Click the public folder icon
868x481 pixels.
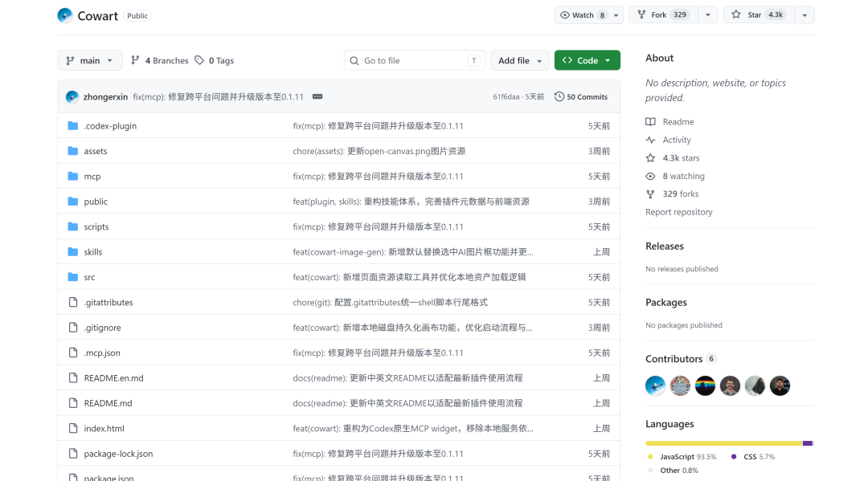pyautogui.click(x=72, y=202)
